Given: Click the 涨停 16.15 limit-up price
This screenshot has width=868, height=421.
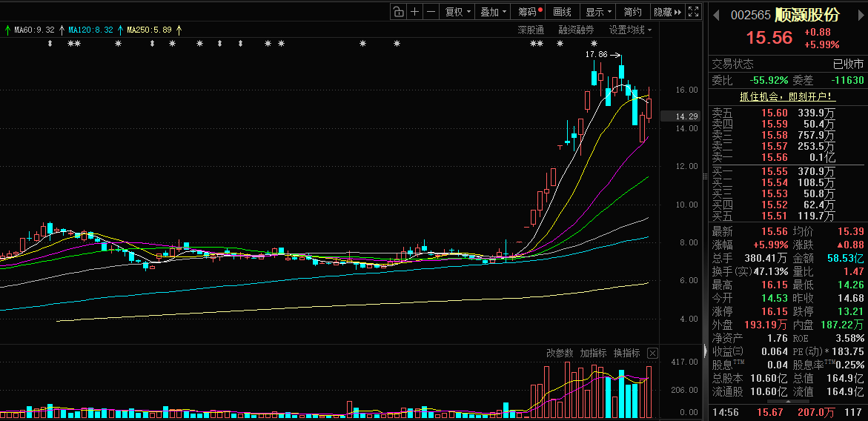Looking at the screenshot, I should (775, 311).
